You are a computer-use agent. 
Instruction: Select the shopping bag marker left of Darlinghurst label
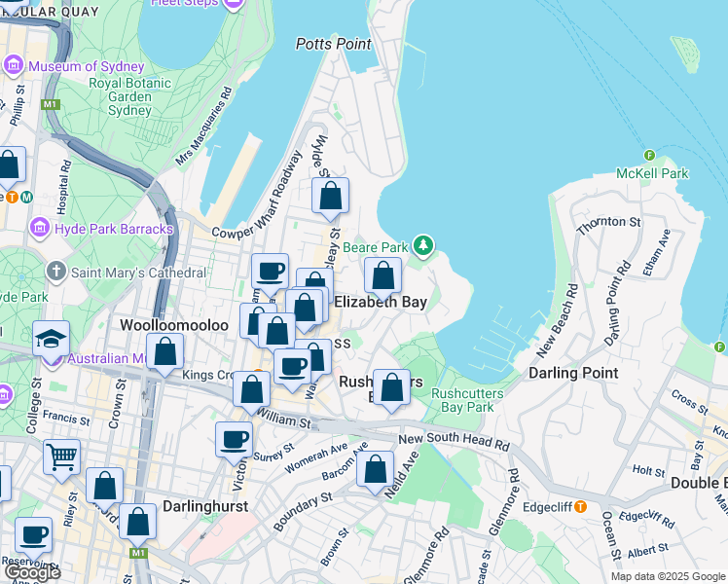click(104, 490)
